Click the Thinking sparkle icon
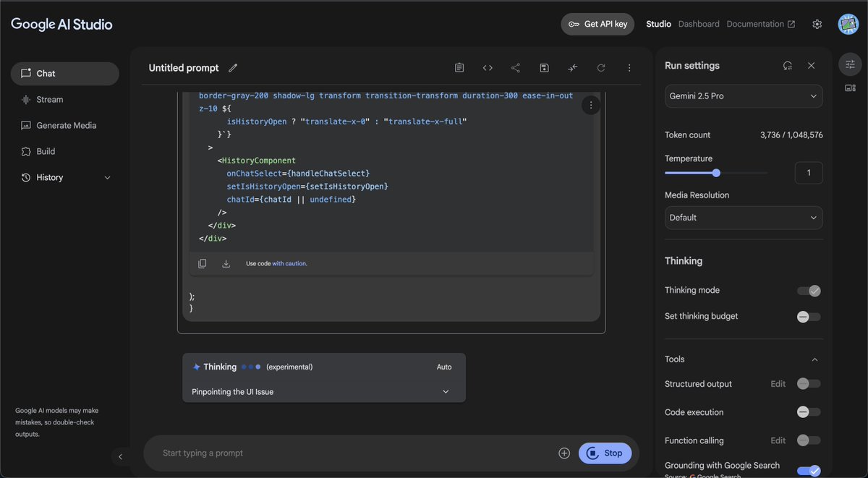 tap(196, 367)
